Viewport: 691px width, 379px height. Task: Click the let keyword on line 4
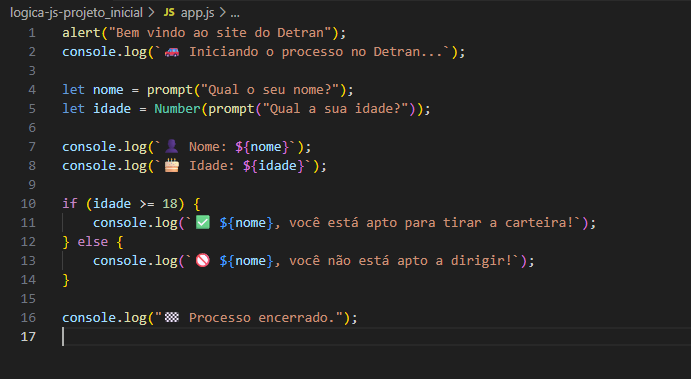pos(73,90)
